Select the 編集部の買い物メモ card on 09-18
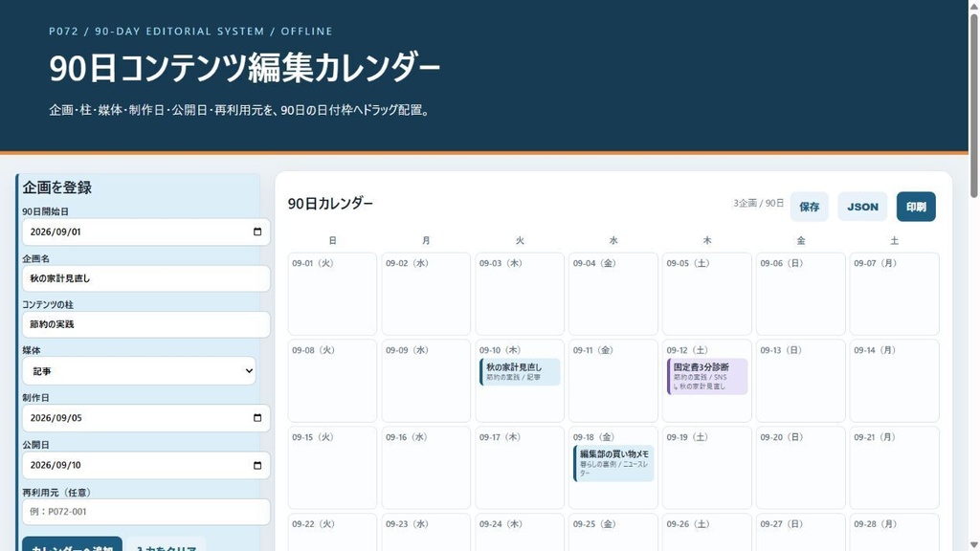The height and width of the screenshot is (551, 980). [613, 464]
